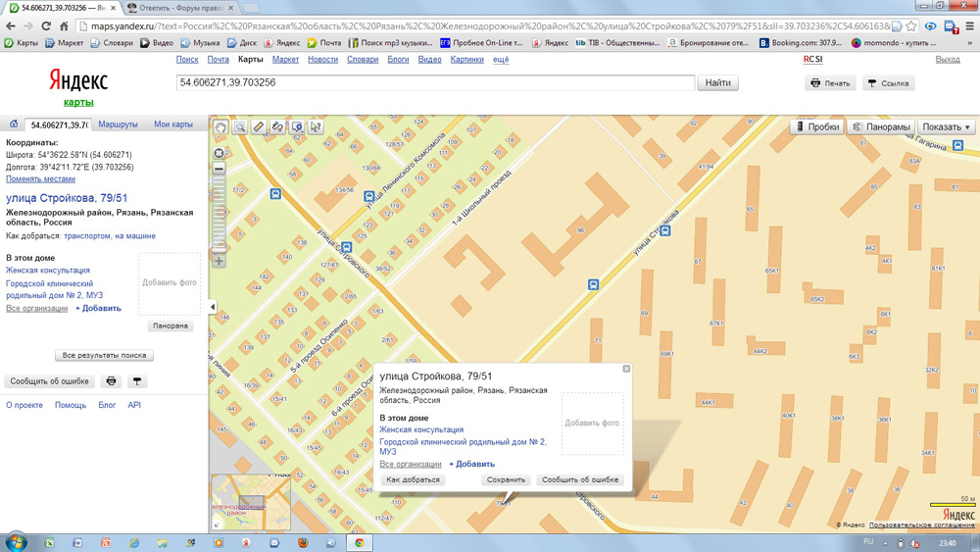
Task: Click the route drawing tool icon
Action: [x=277, y=127]
